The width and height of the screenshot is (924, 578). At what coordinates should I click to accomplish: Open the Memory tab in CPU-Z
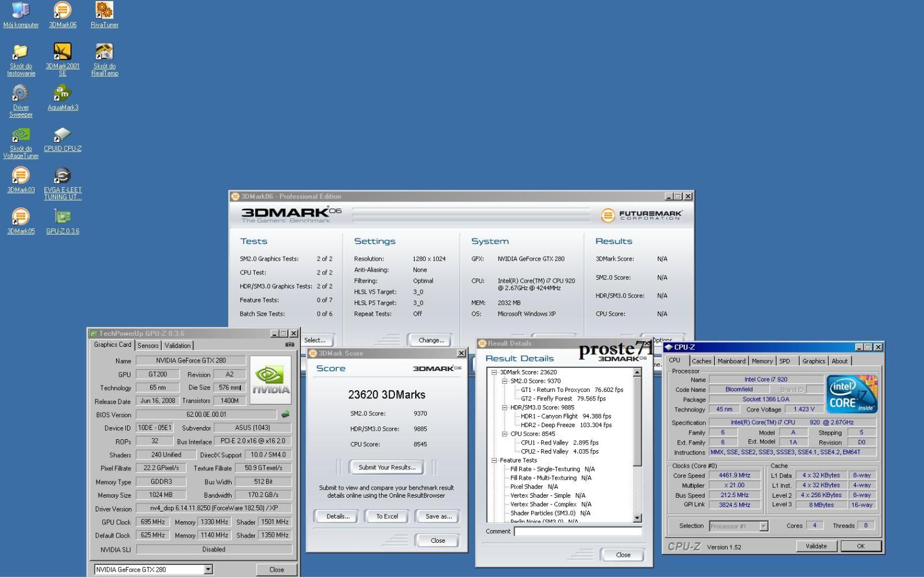[762, 361]
